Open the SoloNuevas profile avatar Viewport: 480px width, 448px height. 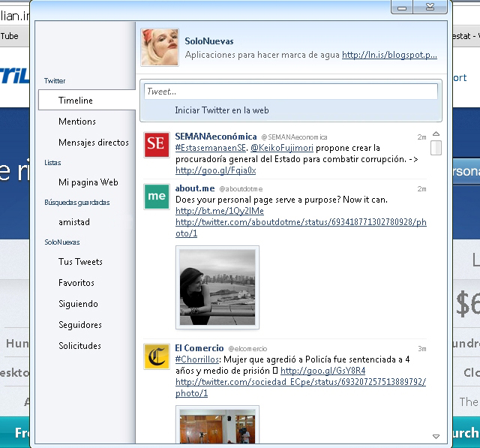pyautogui.click(x=160, y=47)
